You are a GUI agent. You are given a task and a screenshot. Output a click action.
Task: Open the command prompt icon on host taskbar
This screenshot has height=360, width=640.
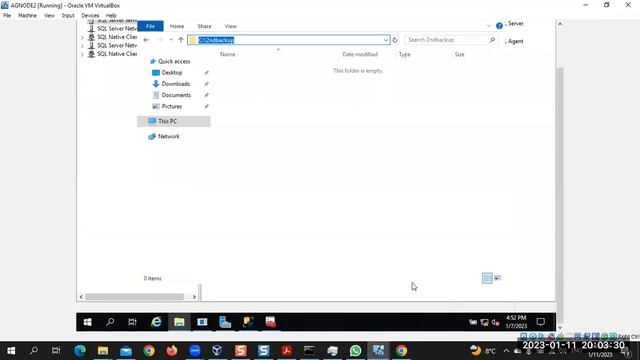(309, 351)
